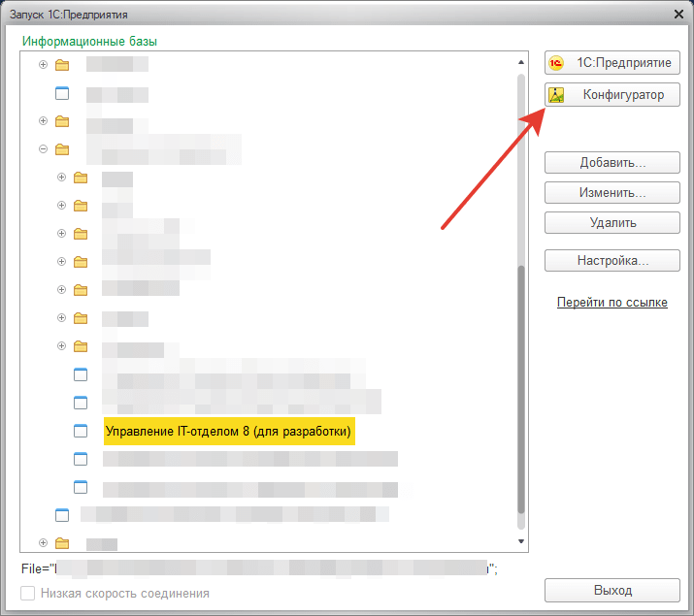The height and width of the screenshot is (616, 694).
Task: Collapse the expanded folder with minus sign
Action: [x=43, y=149]
